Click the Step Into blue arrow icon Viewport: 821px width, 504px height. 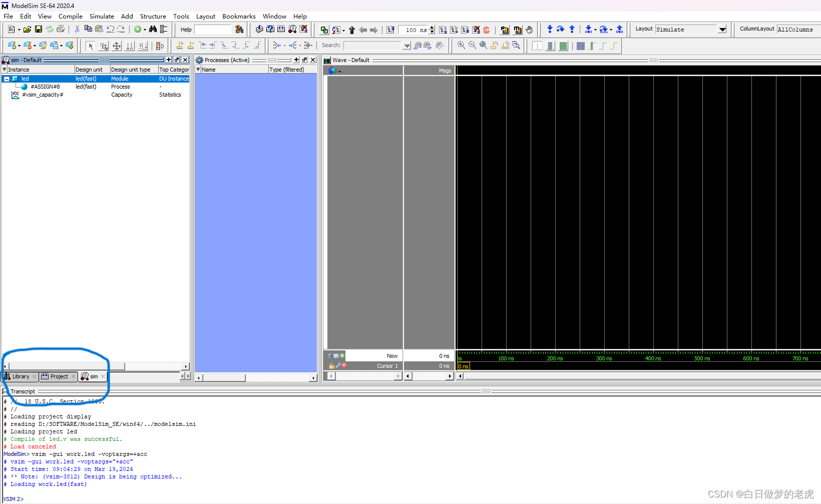click(x=550, y=30)
